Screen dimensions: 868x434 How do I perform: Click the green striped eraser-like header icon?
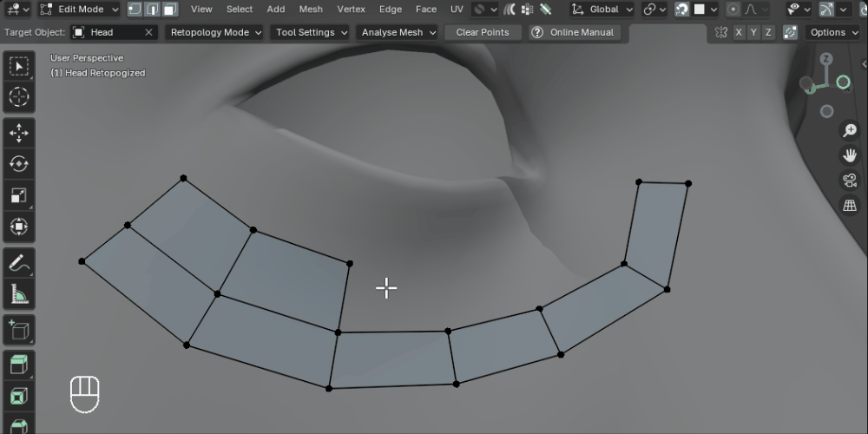click(546, 10)
